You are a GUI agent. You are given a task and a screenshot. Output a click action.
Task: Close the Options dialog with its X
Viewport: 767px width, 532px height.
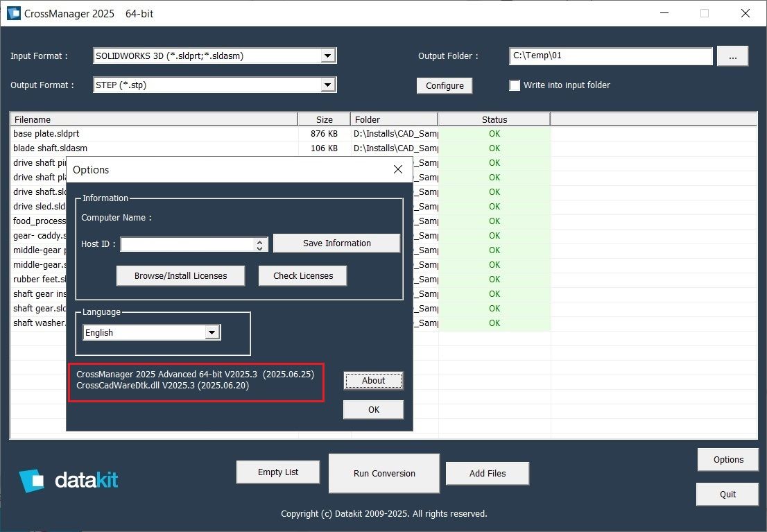click(398, 169)
